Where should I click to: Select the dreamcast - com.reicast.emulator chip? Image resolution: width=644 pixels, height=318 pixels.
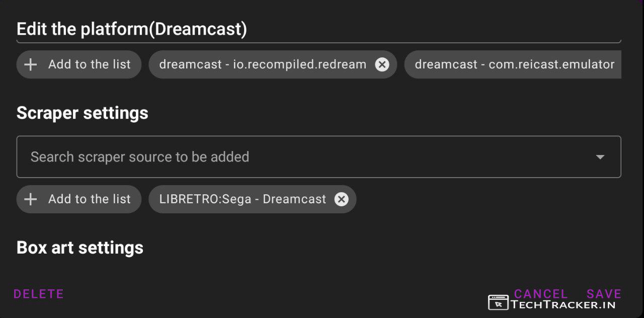(514, 64)
